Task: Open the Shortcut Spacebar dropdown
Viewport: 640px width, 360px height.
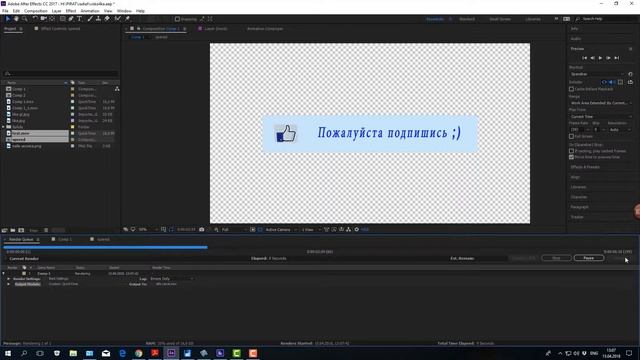Action: click(597, 74)
